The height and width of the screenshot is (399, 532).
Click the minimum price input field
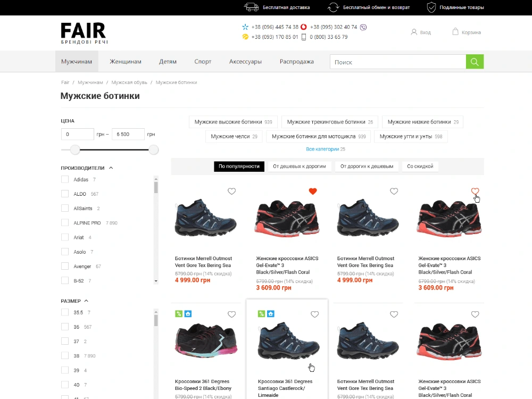click(x=78, y=135)
